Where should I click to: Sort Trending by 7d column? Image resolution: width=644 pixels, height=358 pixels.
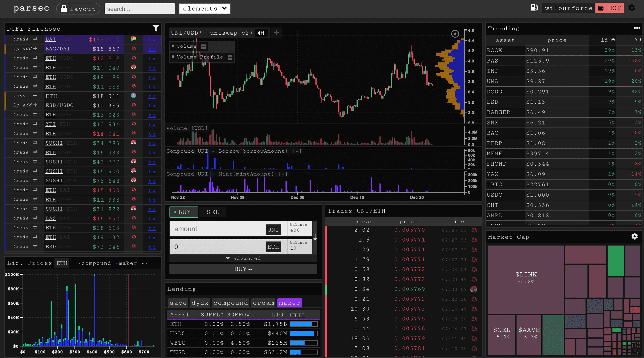coord(638,40)
